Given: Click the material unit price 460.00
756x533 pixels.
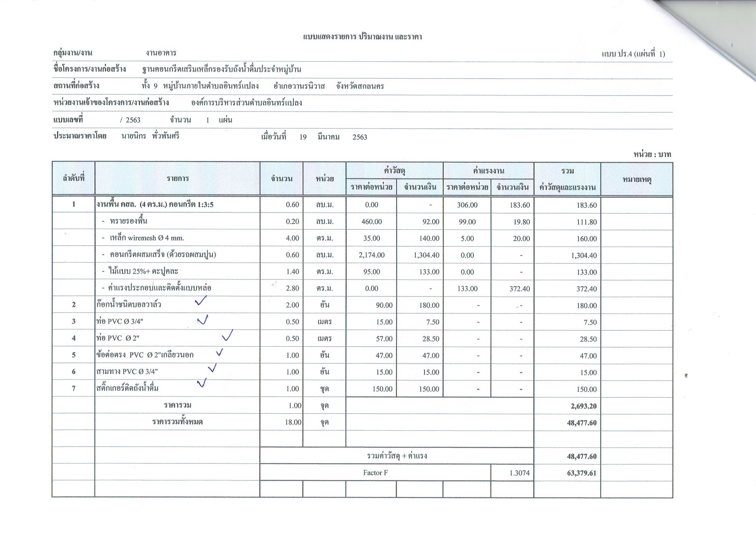Looking at the screenshot, I should [371, 222].
